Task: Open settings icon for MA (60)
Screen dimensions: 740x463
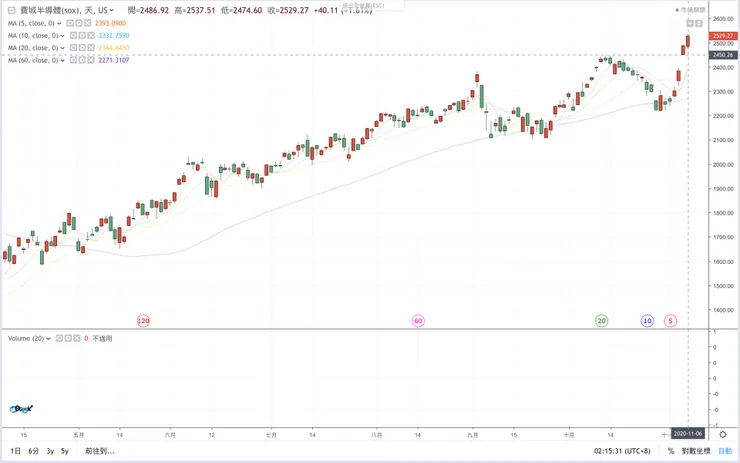Action: pos(82,60)
